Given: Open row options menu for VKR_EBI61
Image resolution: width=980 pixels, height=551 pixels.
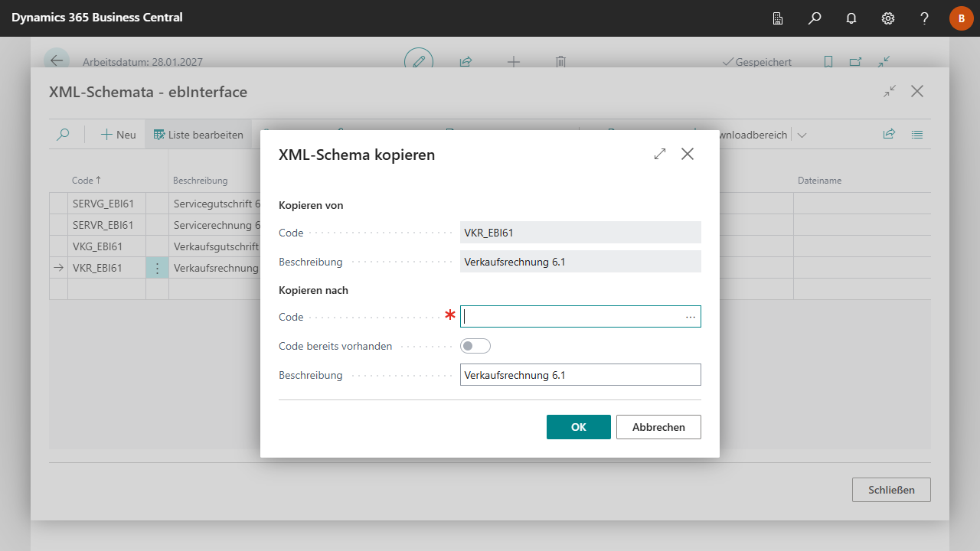Looking at the screenshot, I should point(157,268).
